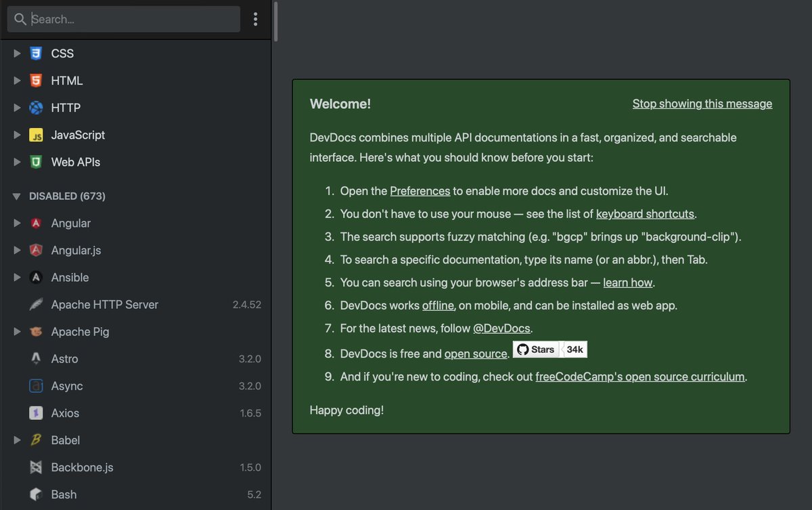Expand the JavaScript docs arrow

point(18,135)
